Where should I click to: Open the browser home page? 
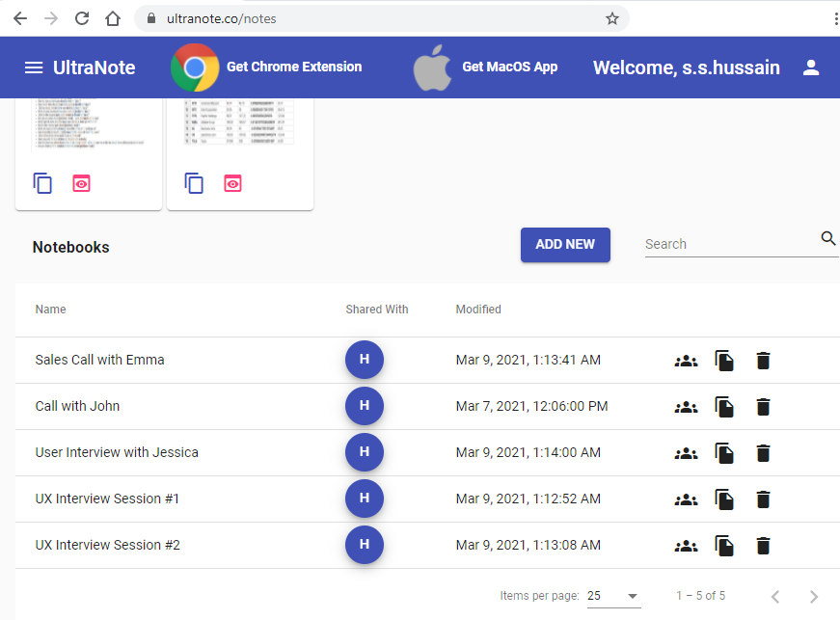(113, 18)
